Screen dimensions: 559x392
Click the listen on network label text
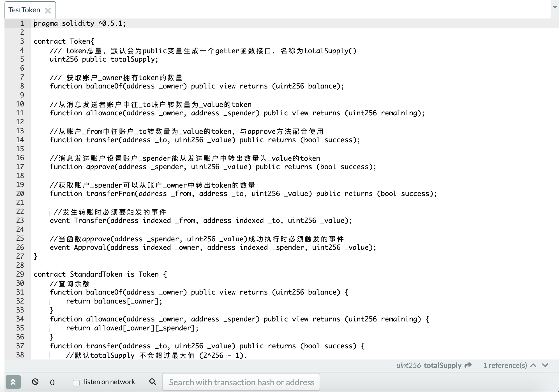109,382
